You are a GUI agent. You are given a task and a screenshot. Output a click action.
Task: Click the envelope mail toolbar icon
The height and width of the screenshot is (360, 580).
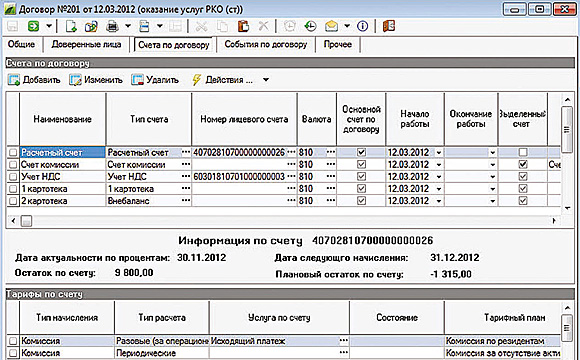(x=331, y=26)
